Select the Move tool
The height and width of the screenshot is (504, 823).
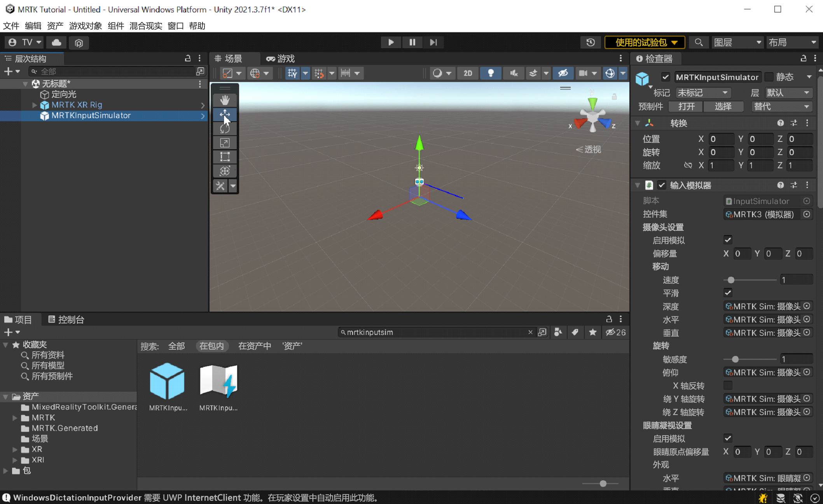(x=225, y=114)
